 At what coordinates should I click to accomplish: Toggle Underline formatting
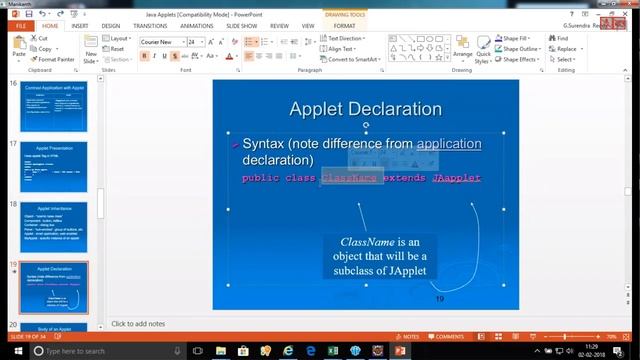(164, 56)
